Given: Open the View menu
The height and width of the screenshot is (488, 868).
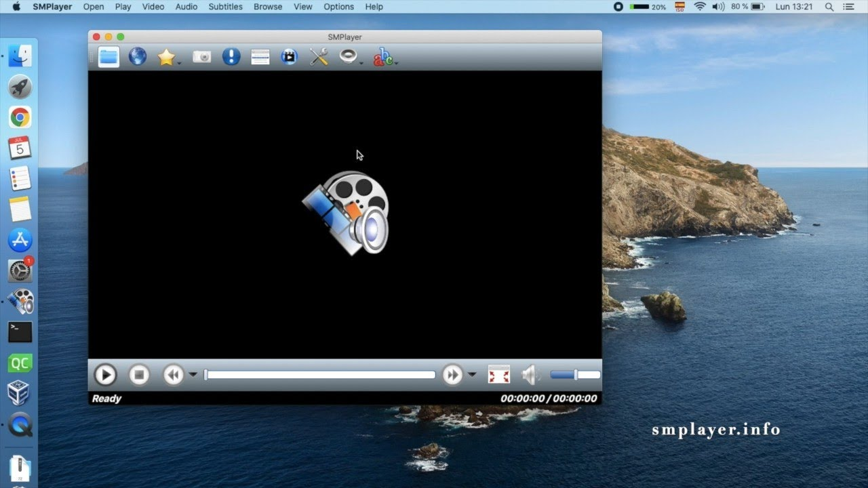Looking at the screenshot, I should click(x=303, y=7).
